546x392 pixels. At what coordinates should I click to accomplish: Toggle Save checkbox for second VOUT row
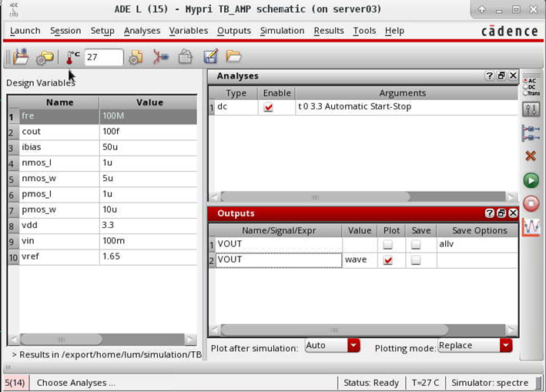416,260
